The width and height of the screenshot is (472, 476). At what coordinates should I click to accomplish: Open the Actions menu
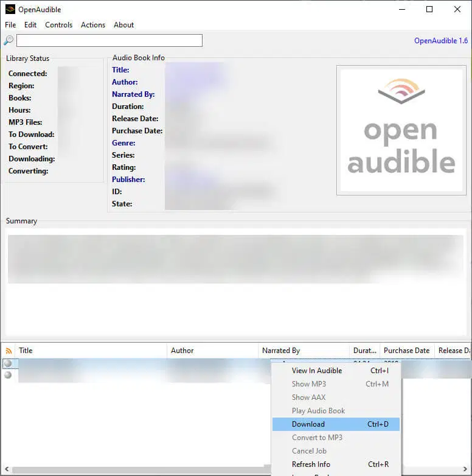pos(93,25)
